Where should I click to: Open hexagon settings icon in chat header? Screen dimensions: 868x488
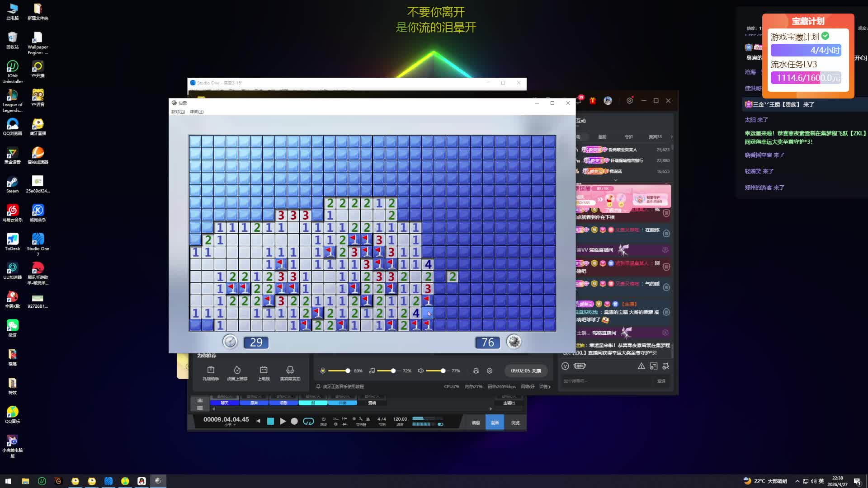coord(629,101)
